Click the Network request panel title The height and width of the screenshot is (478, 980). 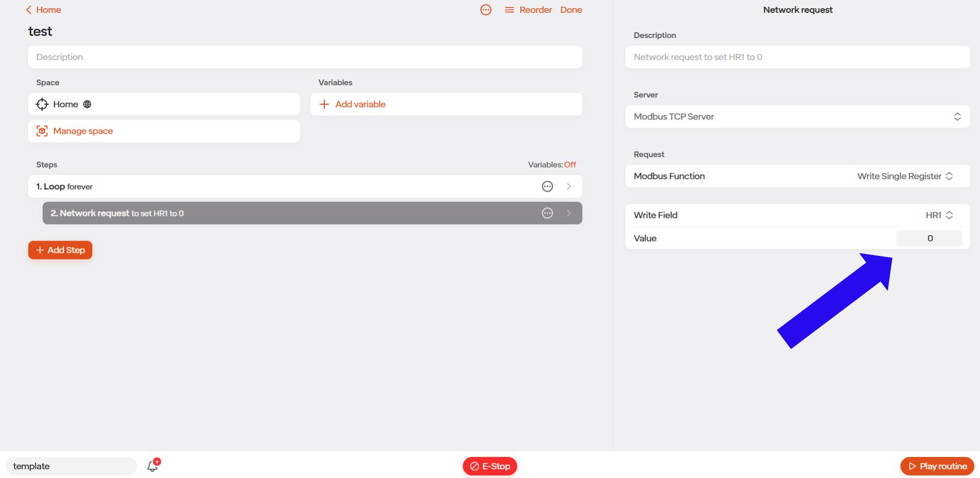click(798, 10)
